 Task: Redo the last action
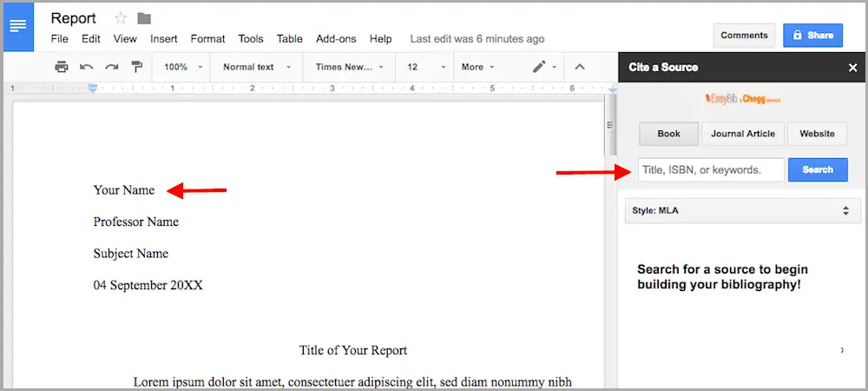tap(112, 67)
